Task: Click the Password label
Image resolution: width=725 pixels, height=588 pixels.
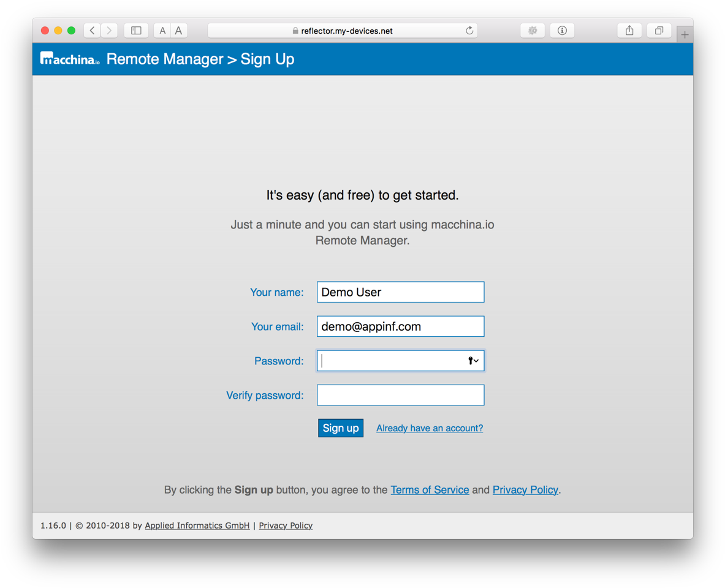Action: tap(279, 361)
